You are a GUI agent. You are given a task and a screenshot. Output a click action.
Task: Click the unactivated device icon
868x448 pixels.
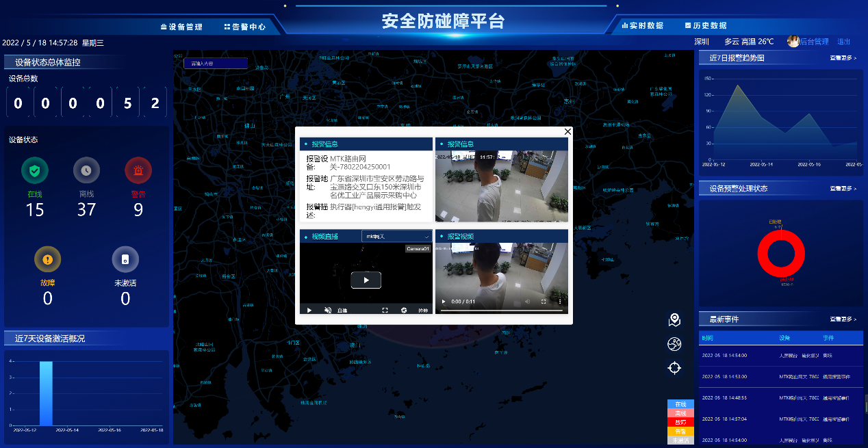[125, 259]
